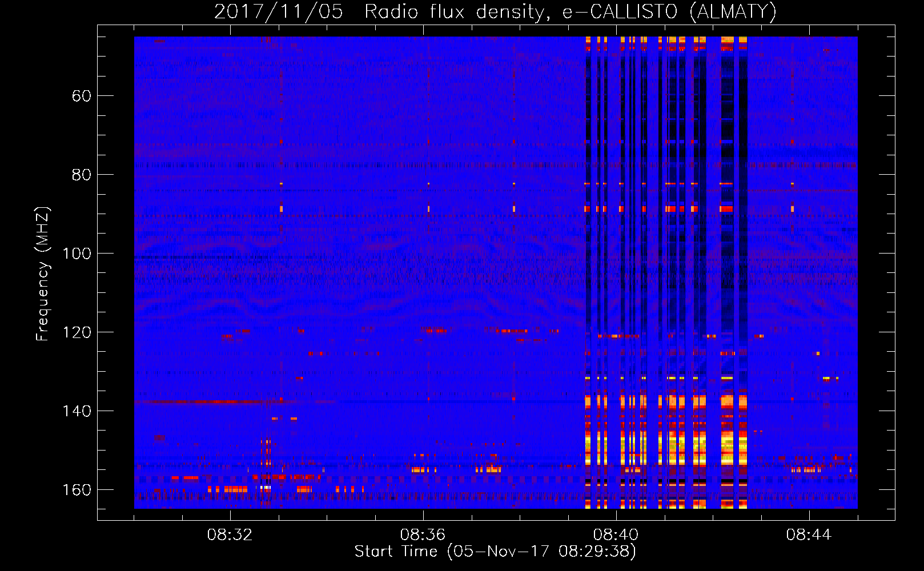Click the 120 frequency tick label
Screen dimensions: 924x571
[77, 332]
